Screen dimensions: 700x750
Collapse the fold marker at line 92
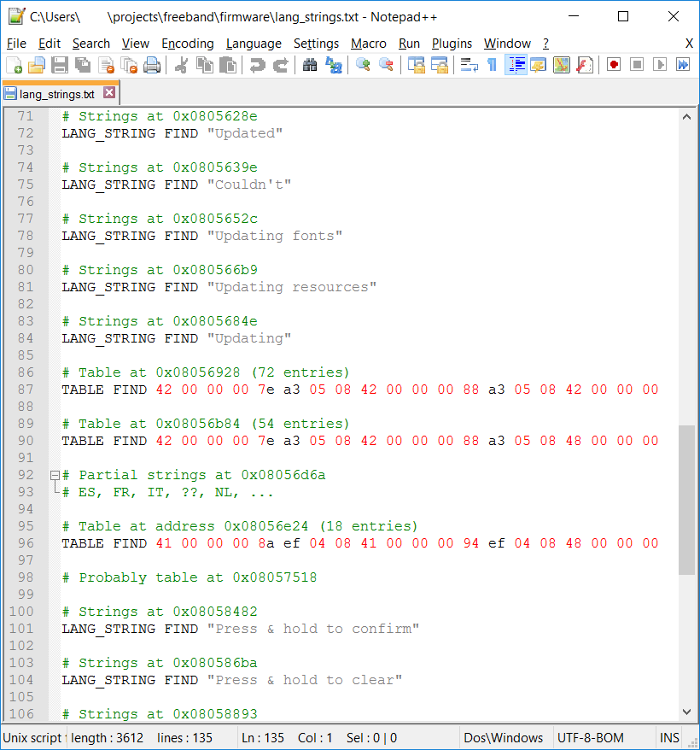(55, 476)
